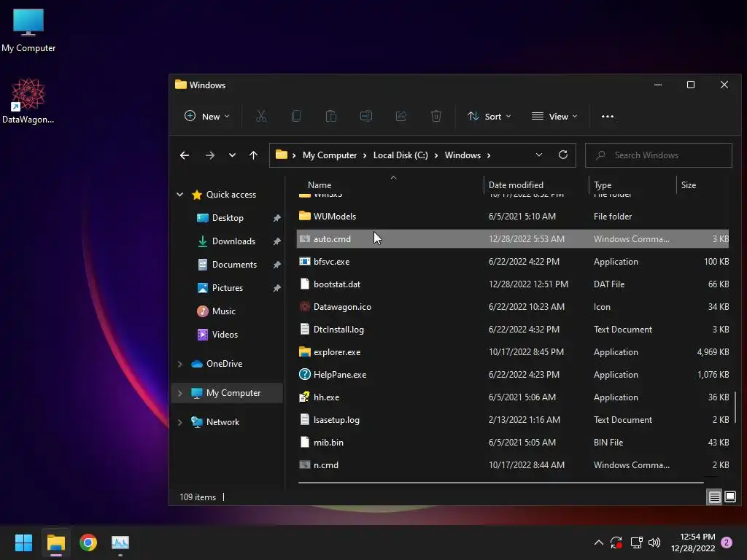Viewport: 747px width, 560px height.
Task: Click the Share toolbar icon
Action: [x=401, y=116]
